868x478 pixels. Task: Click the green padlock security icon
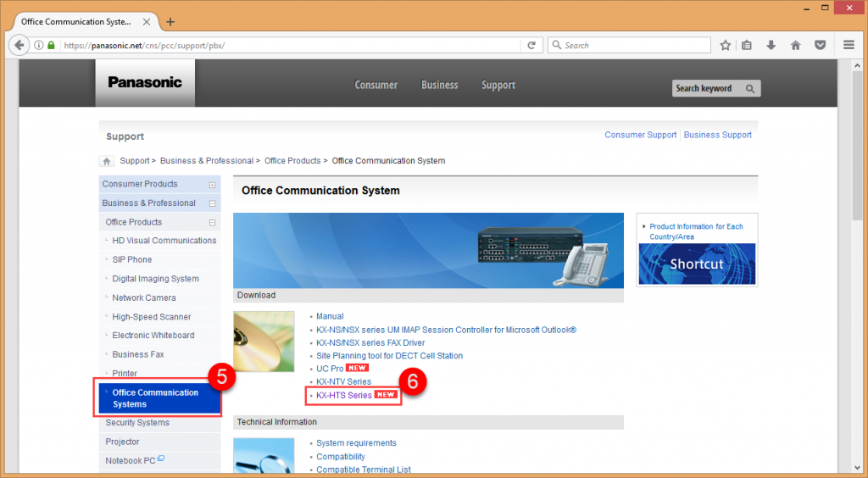point(51,46)
